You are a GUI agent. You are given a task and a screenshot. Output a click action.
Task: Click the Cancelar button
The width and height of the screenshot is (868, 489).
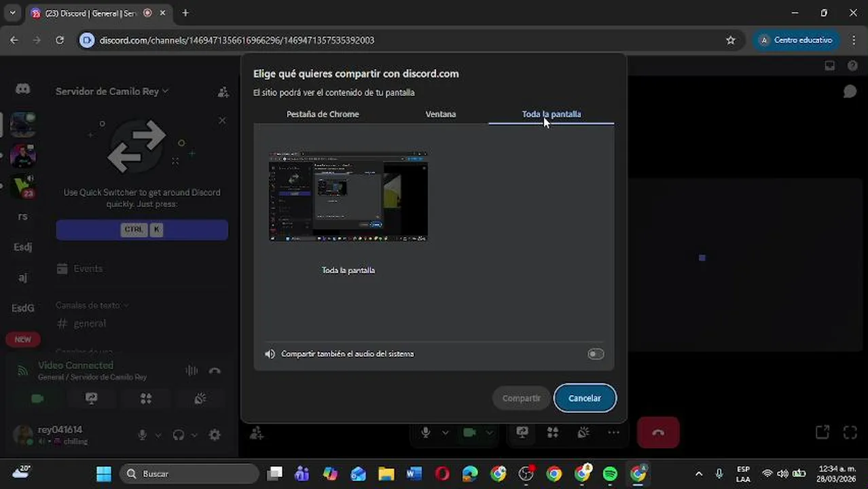pyautogui.click(x=585, y=399)
